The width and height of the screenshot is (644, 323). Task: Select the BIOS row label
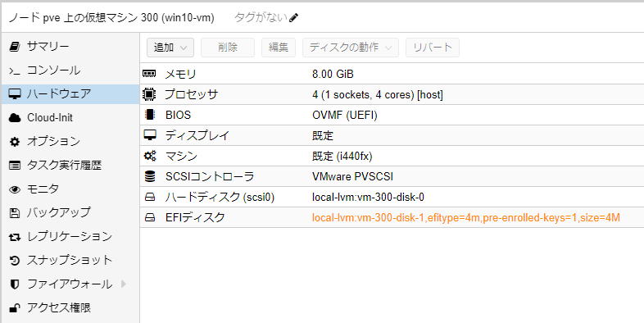[179, 116]
